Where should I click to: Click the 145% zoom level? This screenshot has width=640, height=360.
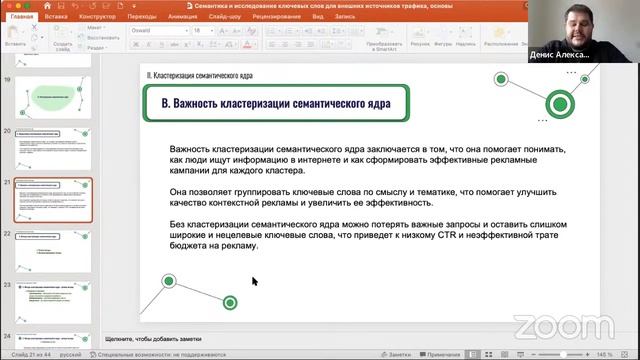[604, 354]
